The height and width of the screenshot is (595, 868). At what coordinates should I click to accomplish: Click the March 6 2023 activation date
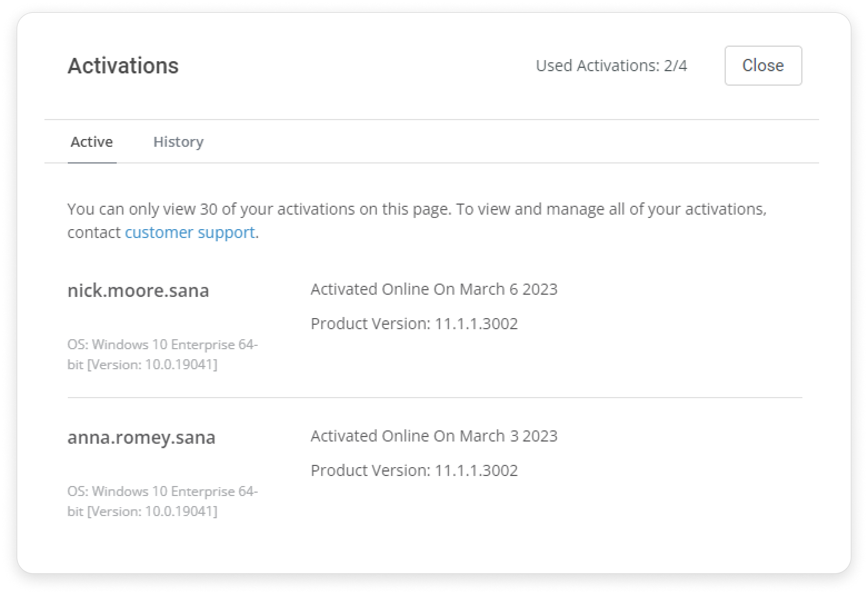click(434, 289)
